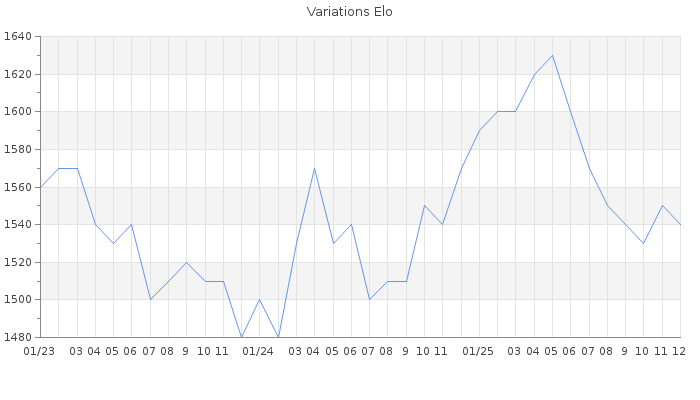
Task: Select the 1640 y-axis label
Action: point(18,37)
